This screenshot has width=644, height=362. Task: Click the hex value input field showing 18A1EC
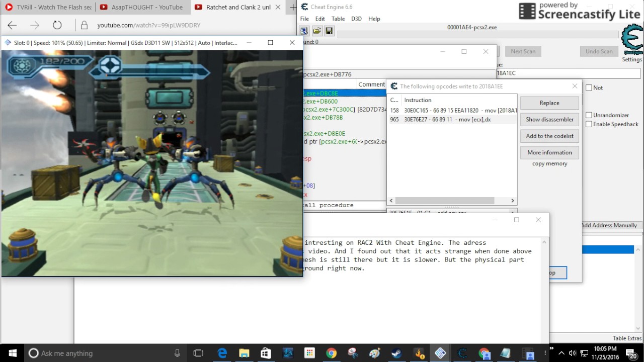coord(569,73)
